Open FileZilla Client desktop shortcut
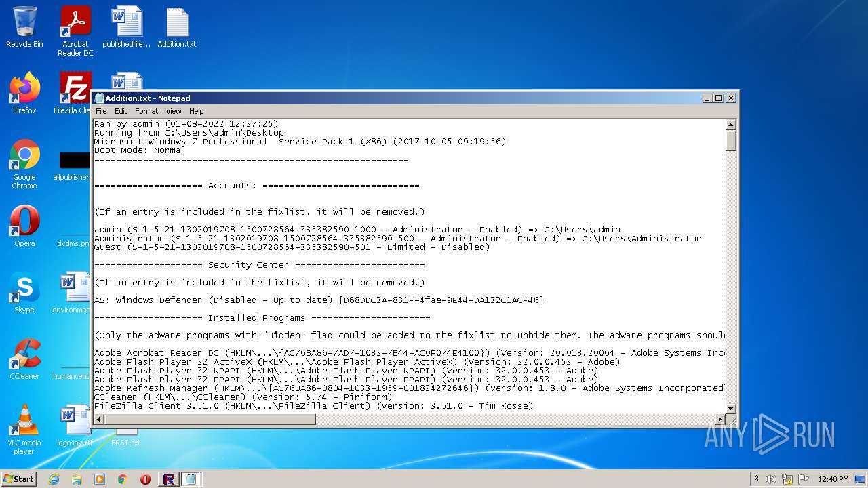 (73, 94)
